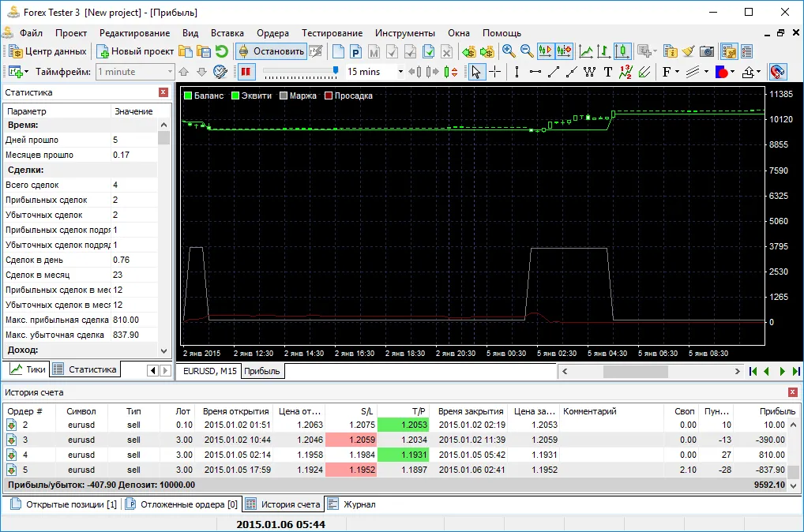The image size is (804, 532).
Task: Open the Открытые позиции [1] tab
Action: coord(64,504)
